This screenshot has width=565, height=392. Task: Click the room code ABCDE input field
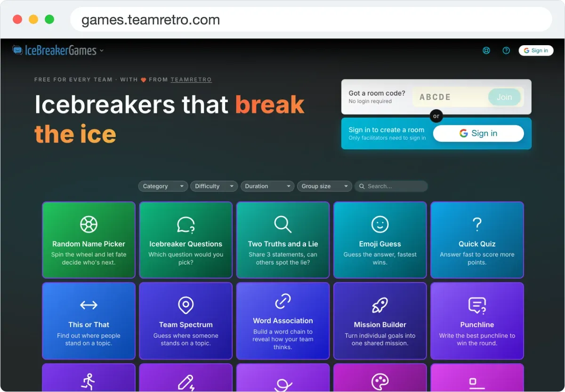point(451,97)
